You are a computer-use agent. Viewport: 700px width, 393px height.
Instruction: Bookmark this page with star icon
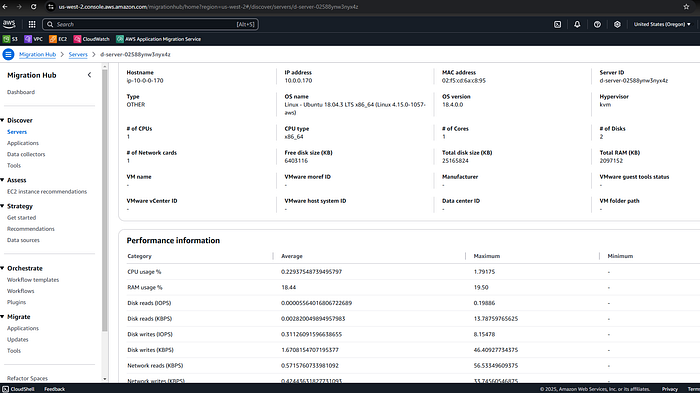[686, 7]
